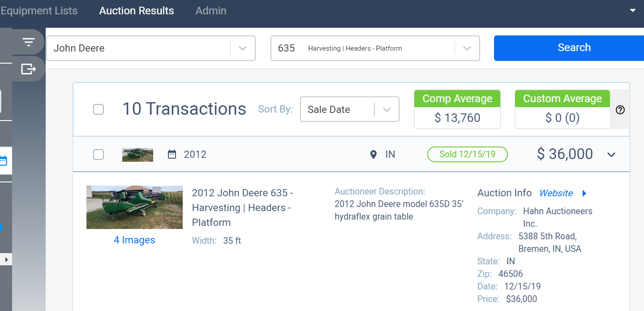
Task: Open the auction Website link
Action: (556, 193)
